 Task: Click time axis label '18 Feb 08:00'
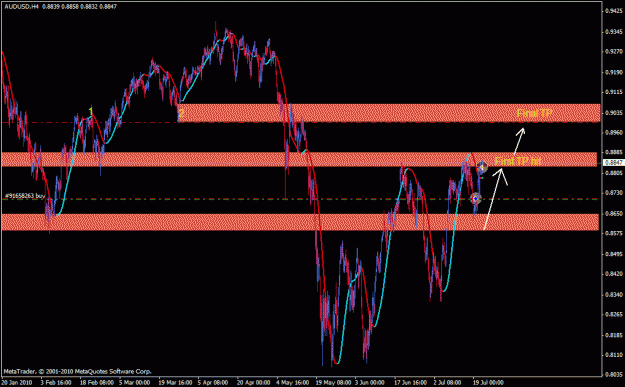96,382
